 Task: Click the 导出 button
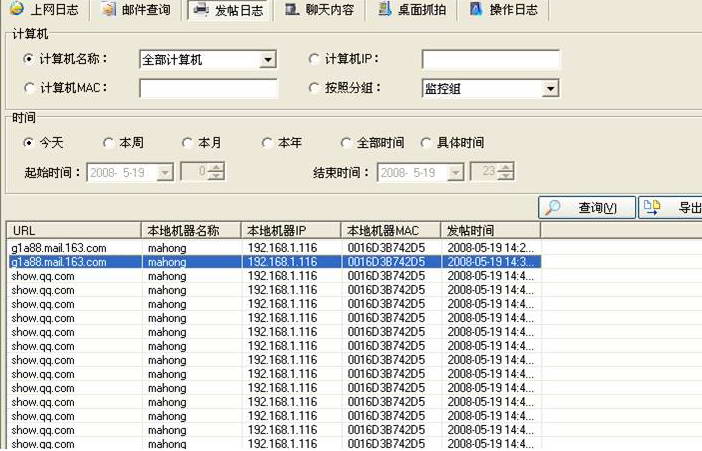point(670,207)
